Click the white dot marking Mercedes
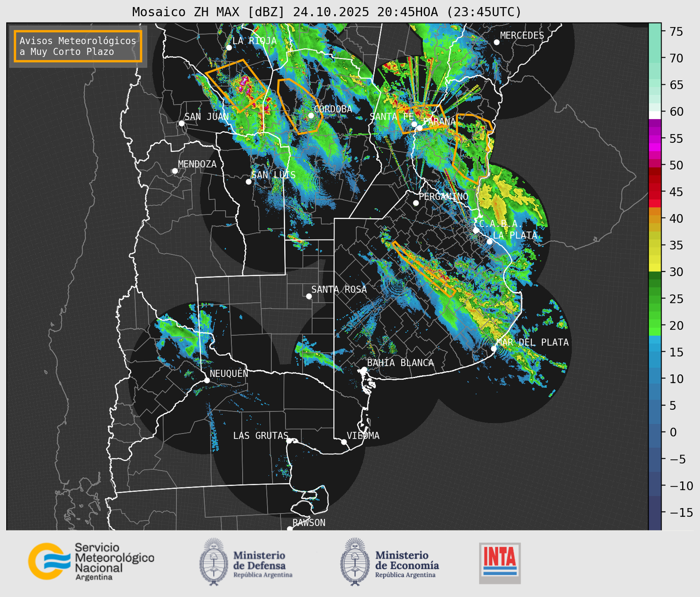 click(497, 42)
